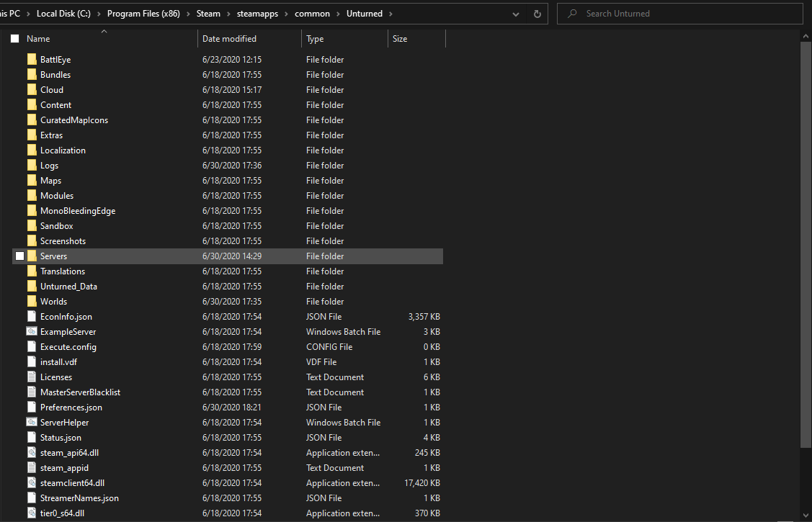
Task: Click the Modules folder icon
Action: (x=32, y=196)
